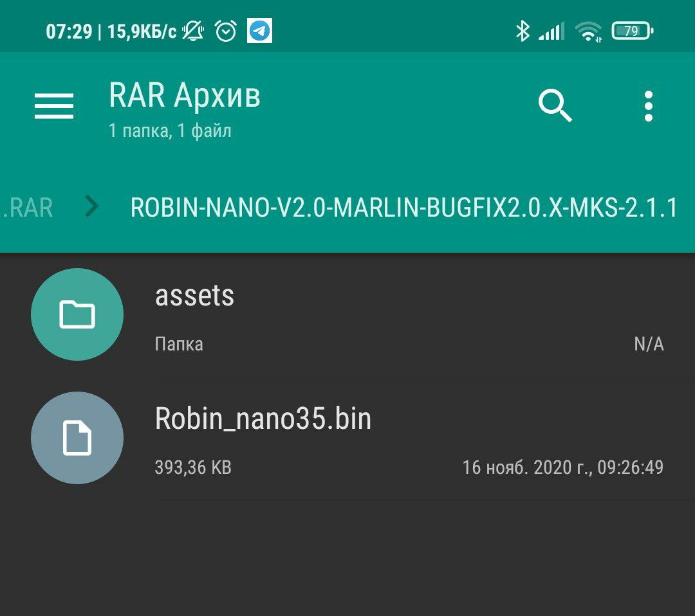This screenshot has width=695, height=616.
Task: Open the assets folder icon
Action: click(77, 314)
